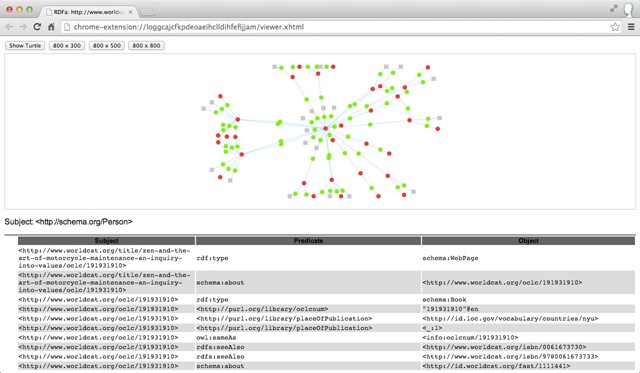The height and width of the screenshot is (373, 640).
Task: Open a new tab button
Action: point(147,12)
